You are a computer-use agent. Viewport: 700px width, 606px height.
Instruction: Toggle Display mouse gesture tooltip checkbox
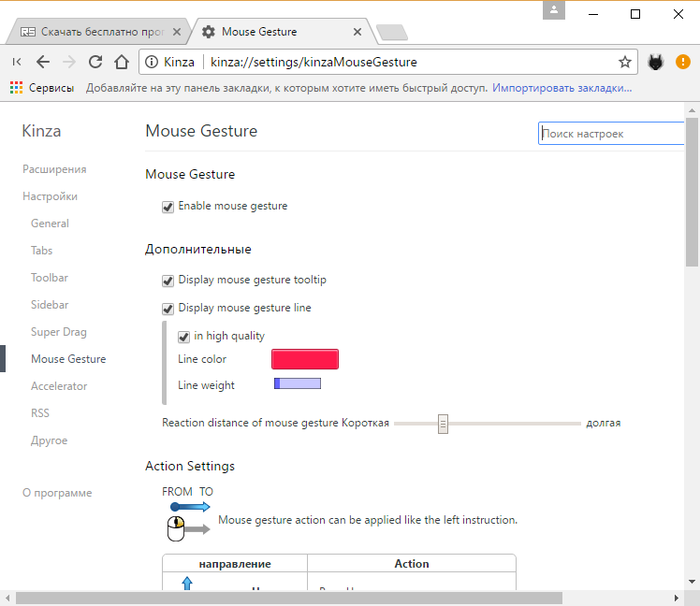[x=168, y=281]
